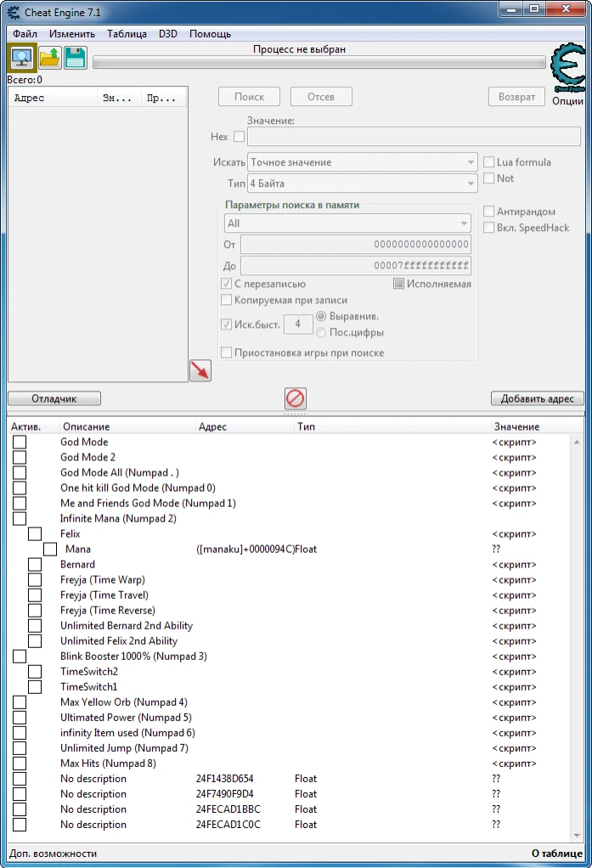592x868 pixels.
Task: Toggle Иск.быст. checkbox
Action: tap(226, 324)
